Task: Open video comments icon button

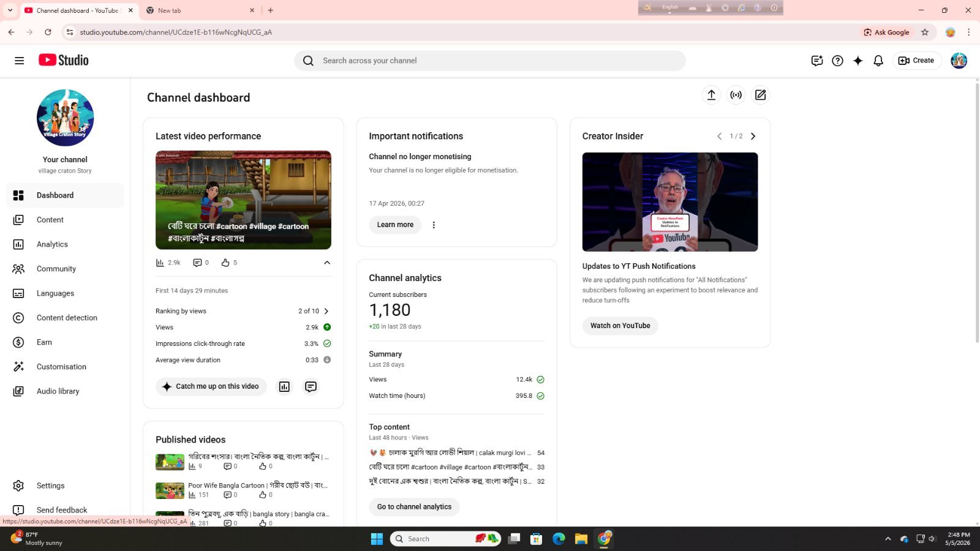Action: (x=311, y=386)
